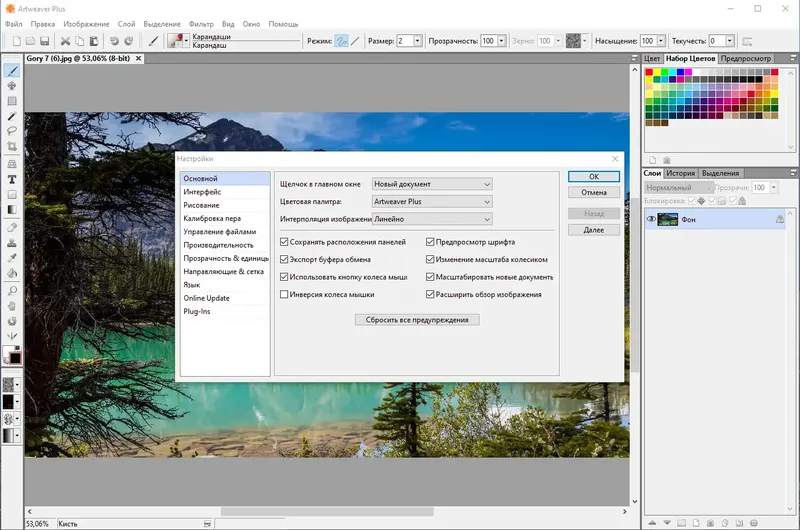
Task: Click the Paste clipboard icon
Action: (94, 41)
